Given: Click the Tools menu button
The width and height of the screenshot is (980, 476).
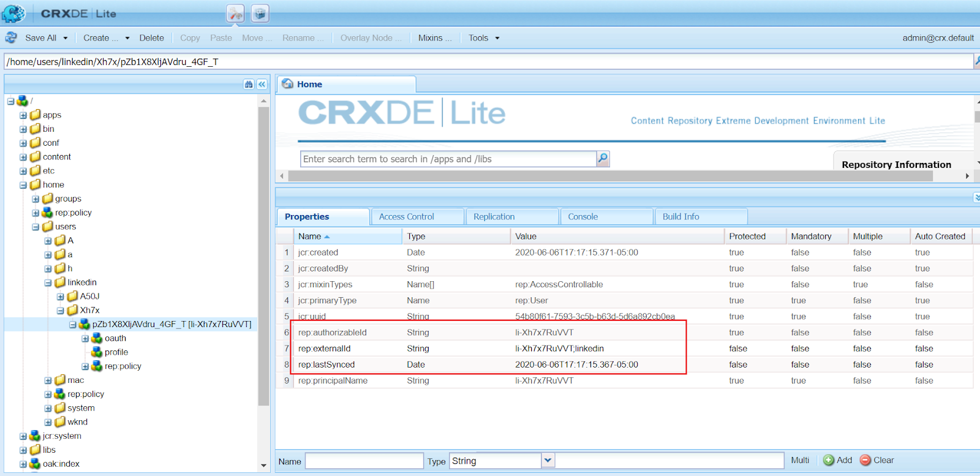Looking at the screenshot, I should click(478, 38).
